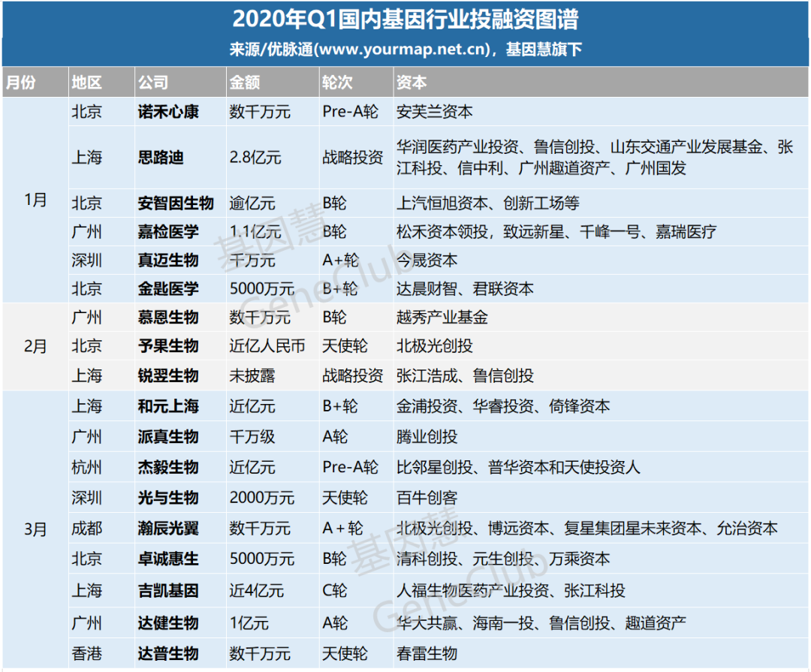Screen dimensions: 811x672
Task: Click company name 诺禾心康
Action: 168,113
